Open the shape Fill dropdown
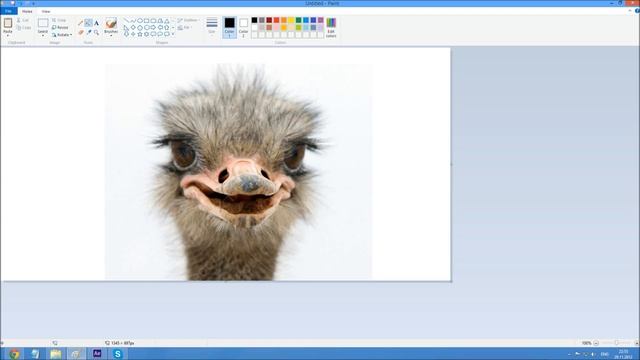640x360 pixels. click(185, 28)
